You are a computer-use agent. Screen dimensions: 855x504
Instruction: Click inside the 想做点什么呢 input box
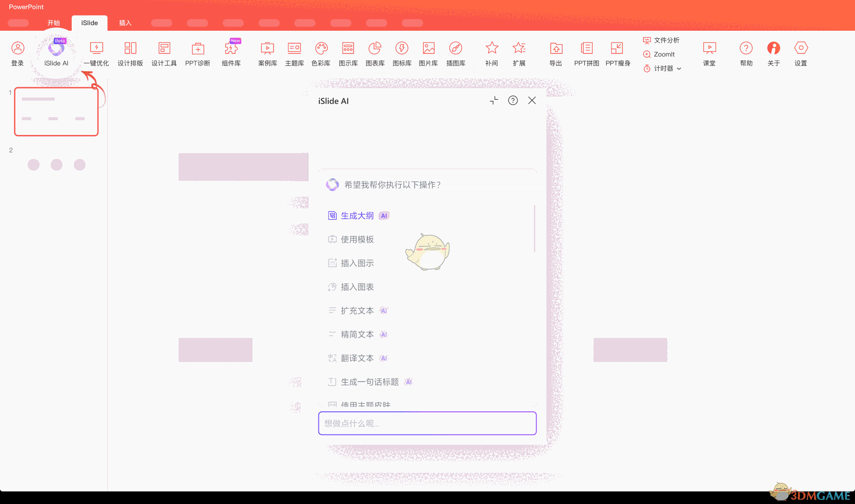pos(427,423)
